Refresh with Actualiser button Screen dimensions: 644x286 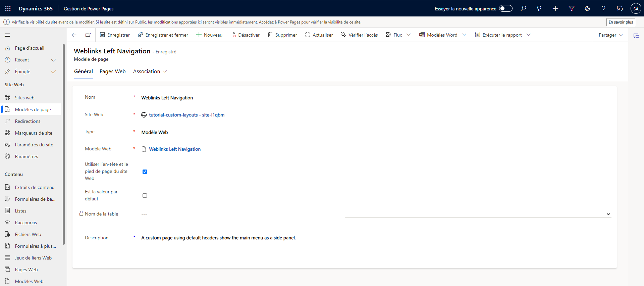tap(319, 35)
